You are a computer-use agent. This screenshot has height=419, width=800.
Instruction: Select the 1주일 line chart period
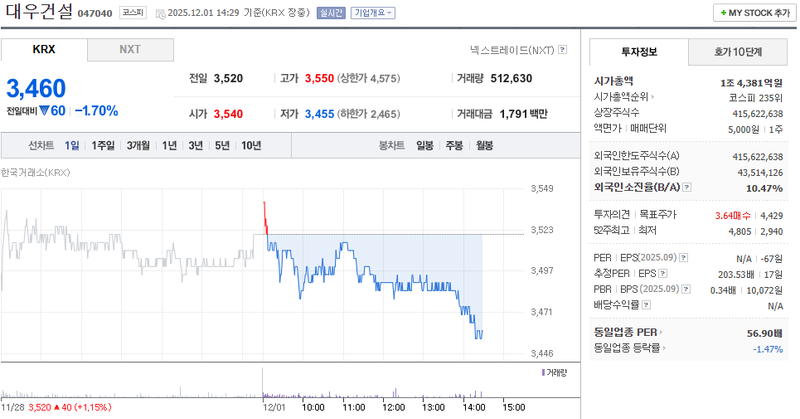pyautogui.click(x=103, y=145)
